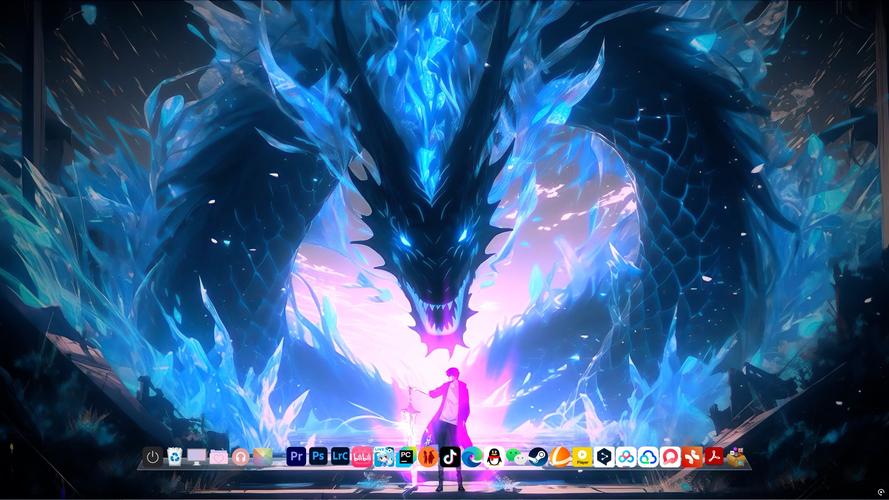Open the pink monitor (This PC) icon
This screenshot has width=889, height=500.
pos(197,456)
